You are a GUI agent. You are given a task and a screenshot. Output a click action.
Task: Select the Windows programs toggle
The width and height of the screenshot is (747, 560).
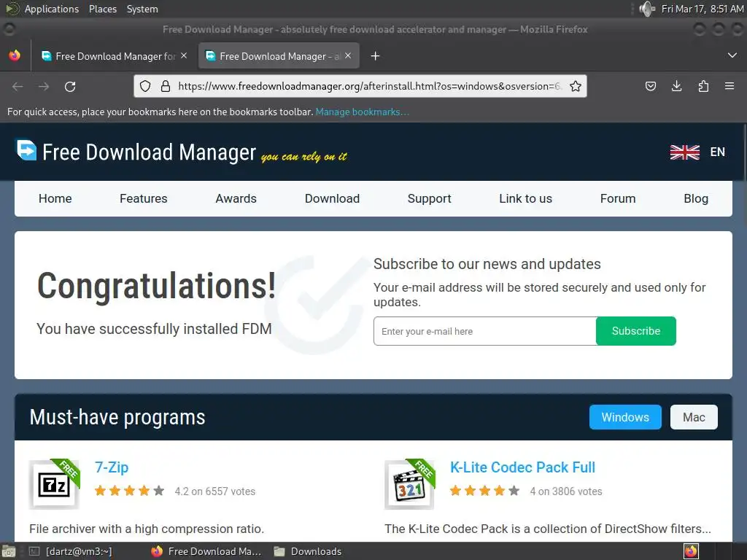tap(625, 417)
